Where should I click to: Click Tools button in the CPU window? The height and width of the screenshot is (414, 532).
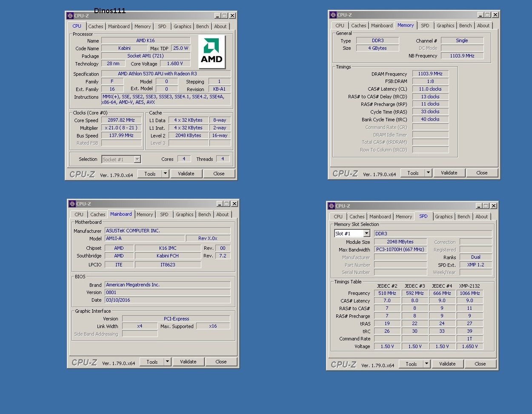[x=150, y=174]
